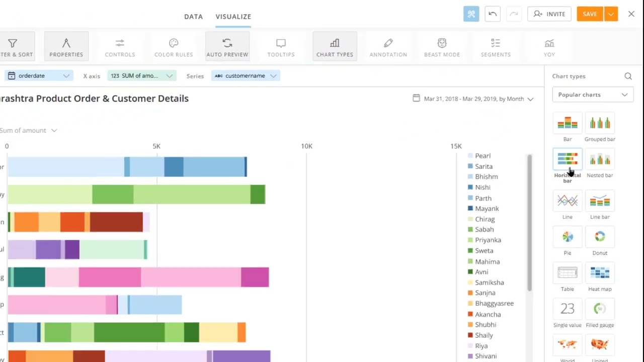Click Priyanka in the legend
644x362 pixels.
pyautogui.click(x=488, y=240)
